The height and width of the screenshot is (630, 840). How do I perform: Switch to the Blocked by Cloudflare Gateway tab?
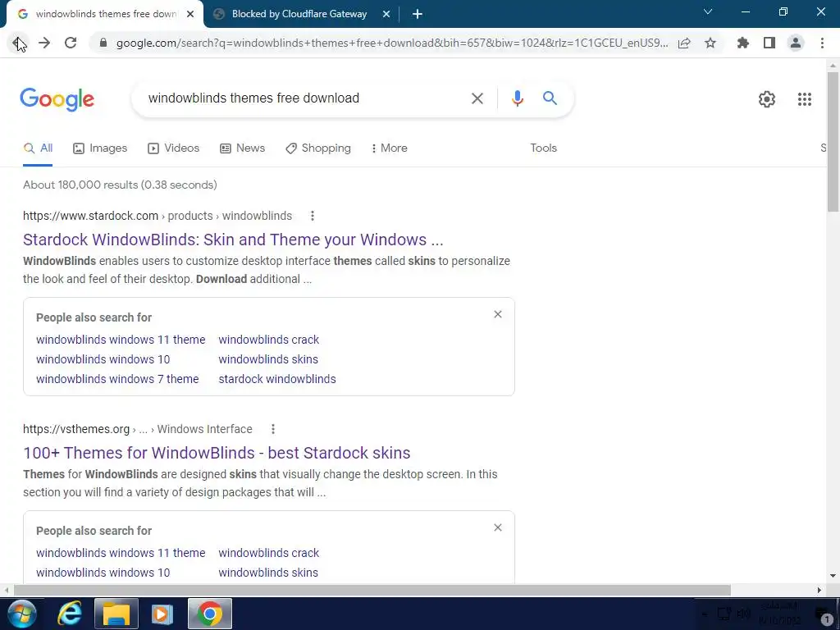click(299, 15)
